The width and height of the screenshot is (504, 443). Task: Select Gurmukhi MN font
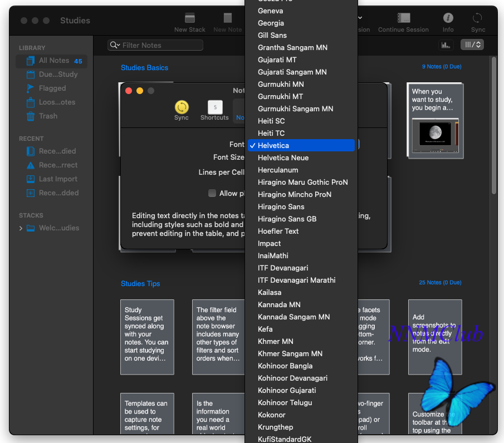301,84
